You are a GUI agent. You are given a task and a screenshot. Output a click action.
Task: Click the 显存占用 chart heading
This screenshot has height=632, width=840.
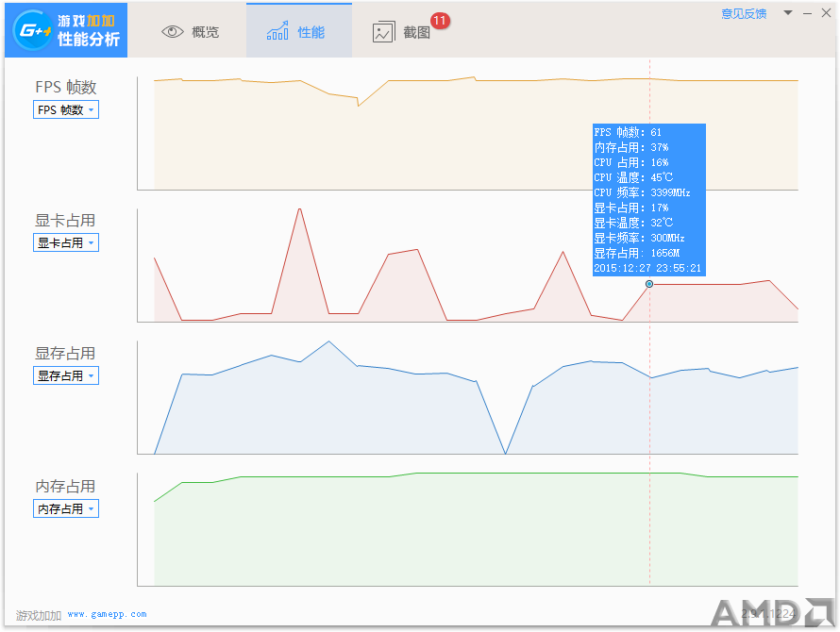65,353
